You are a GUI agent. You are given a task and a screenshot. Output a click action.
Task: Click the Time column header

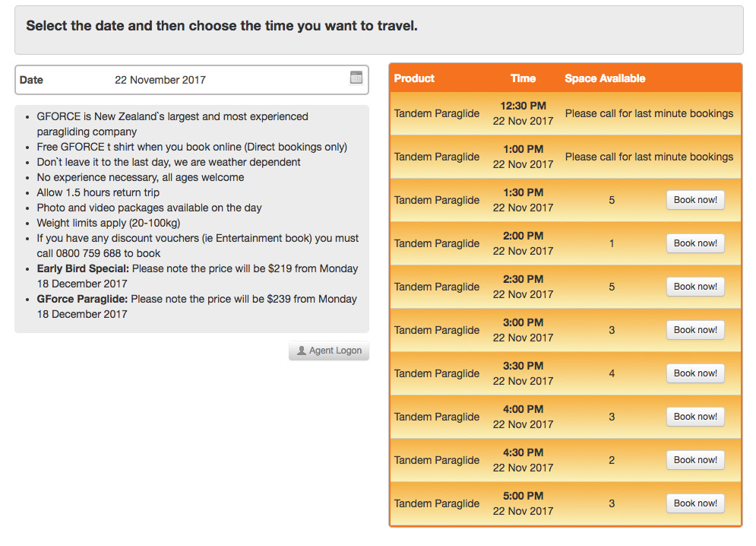coord(524,78)
